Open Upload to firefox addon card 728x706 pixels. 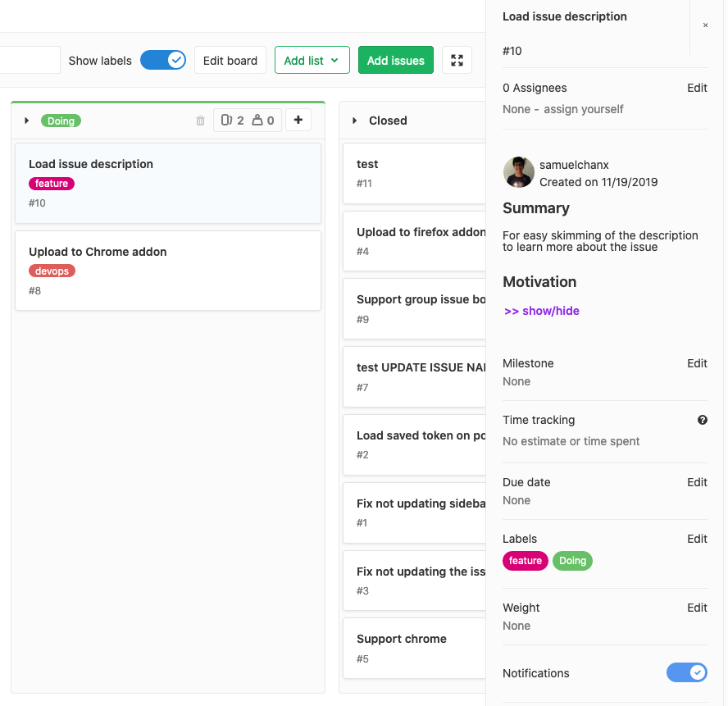(x=414, y=241)
